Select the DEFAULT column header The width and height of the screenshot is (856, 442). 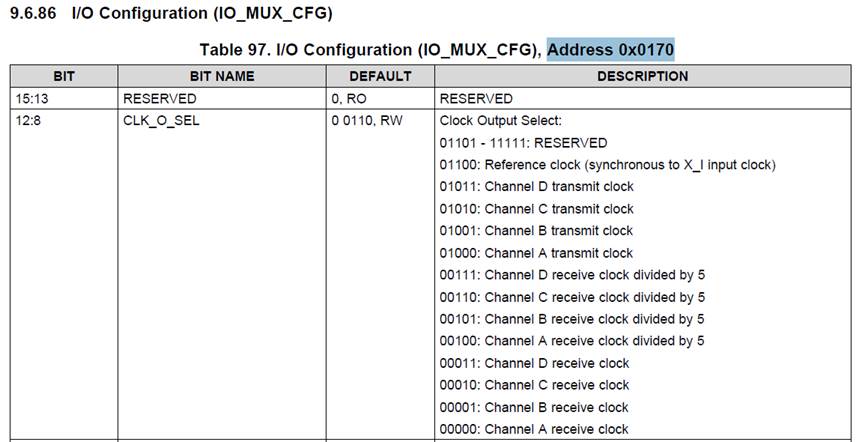tap(380, 76)
